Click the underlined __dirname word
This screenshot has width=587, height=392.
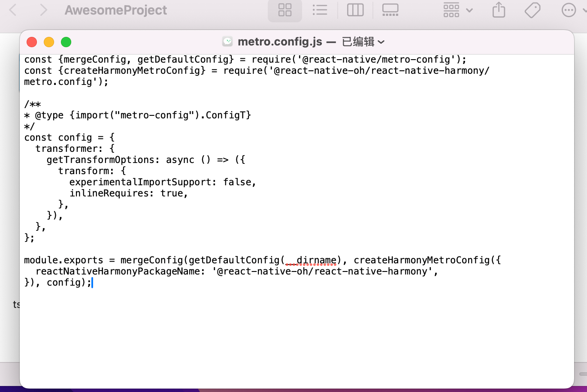point(311,260)
